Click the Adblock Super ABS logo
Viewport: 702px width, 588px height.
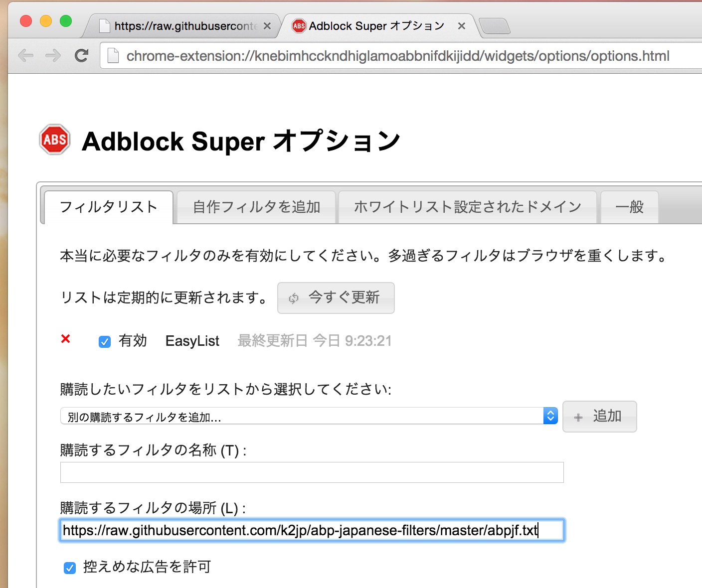(x=55, y=140)
